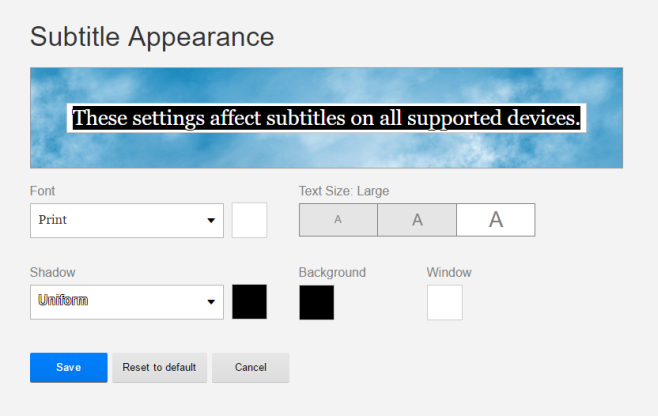This screenshot has width=658, height=416.
Task: Click the Shadow dropdown arrow
Action: (x=211, y=302)
